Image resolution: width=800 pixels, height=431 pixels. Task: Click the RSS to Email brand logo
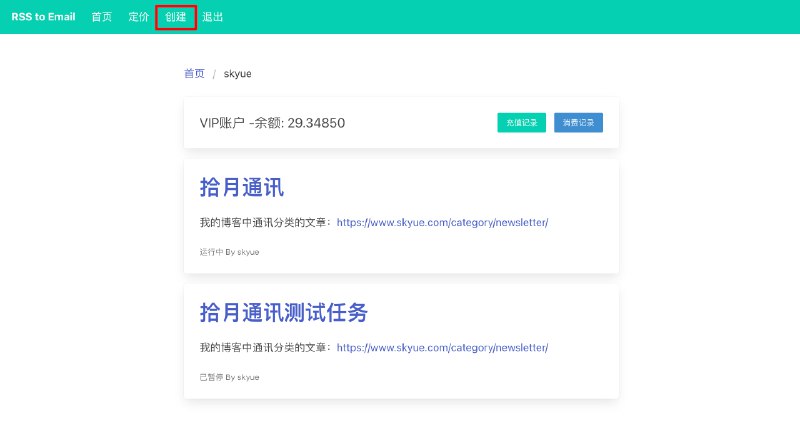point(43,17)
